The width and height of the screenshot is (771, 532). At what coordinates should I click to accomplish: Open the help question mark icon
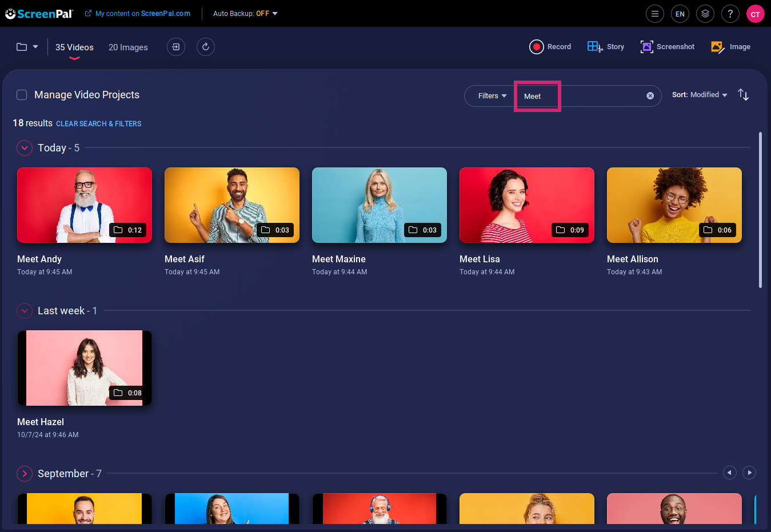pyautogui.click(x=730, y=14)
